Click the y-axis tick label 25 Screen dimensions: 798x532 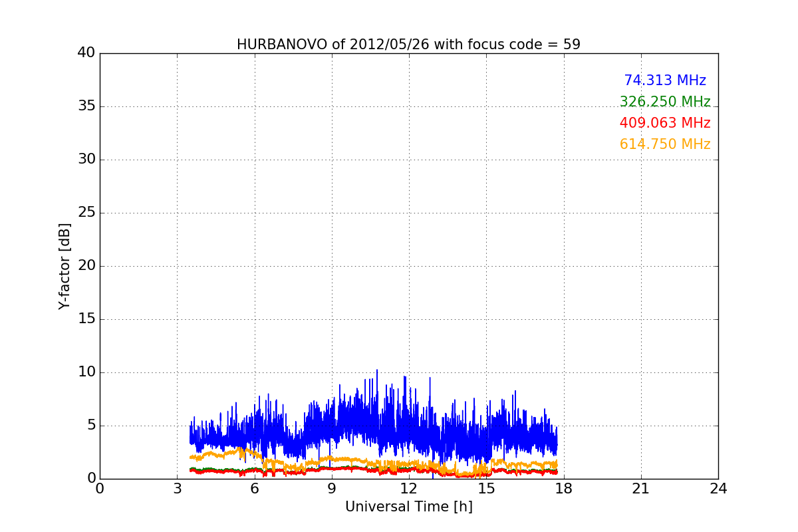coord(86,213)
